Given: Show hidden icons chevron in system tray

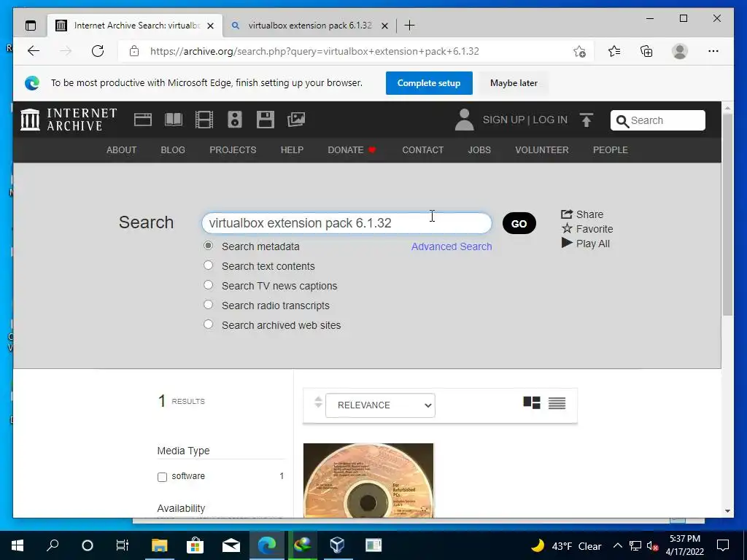Looking at the screenshot, I should click(x=617, y=545).
